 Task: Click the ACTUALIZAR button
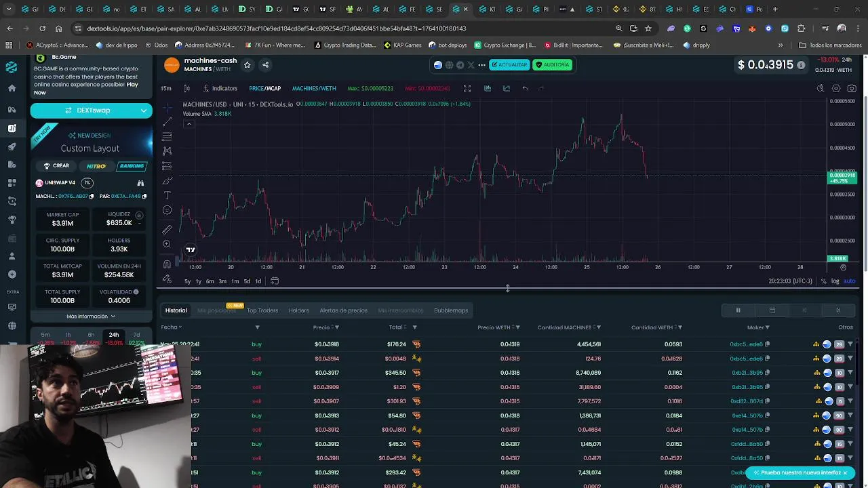click(509, 64)
